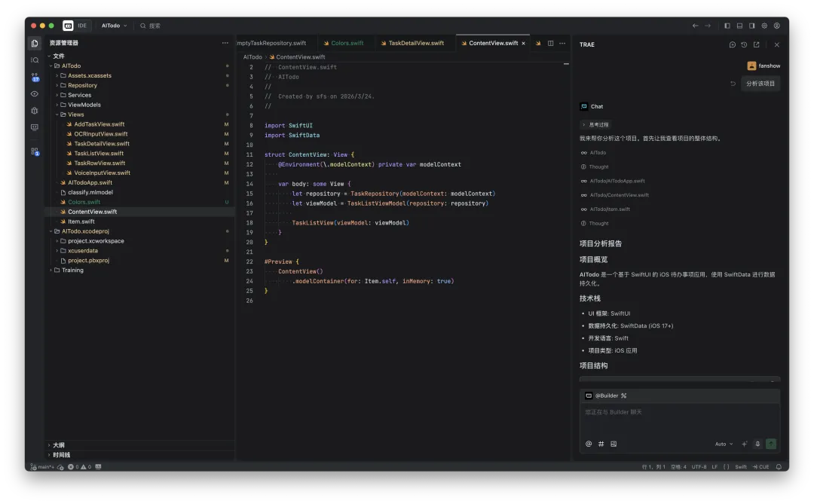Click errors and warnings count in status bar
814x504 pixels.
79,466
